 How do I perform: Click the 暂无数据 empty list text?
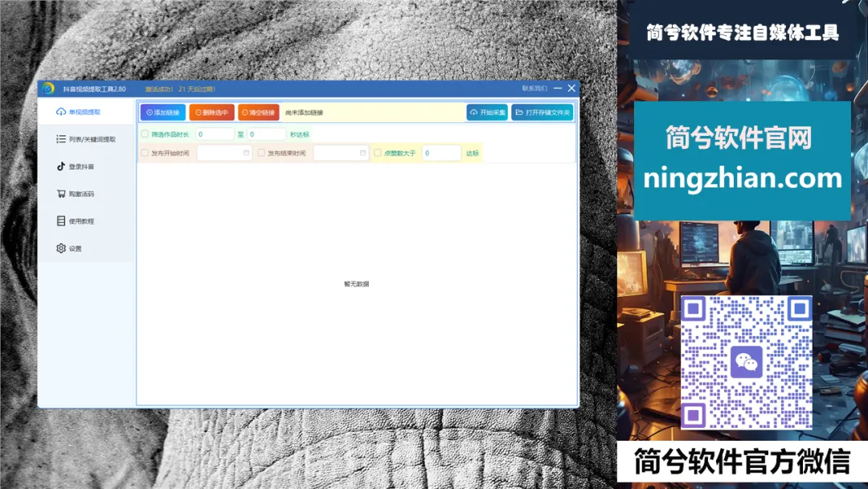[357, 284]
